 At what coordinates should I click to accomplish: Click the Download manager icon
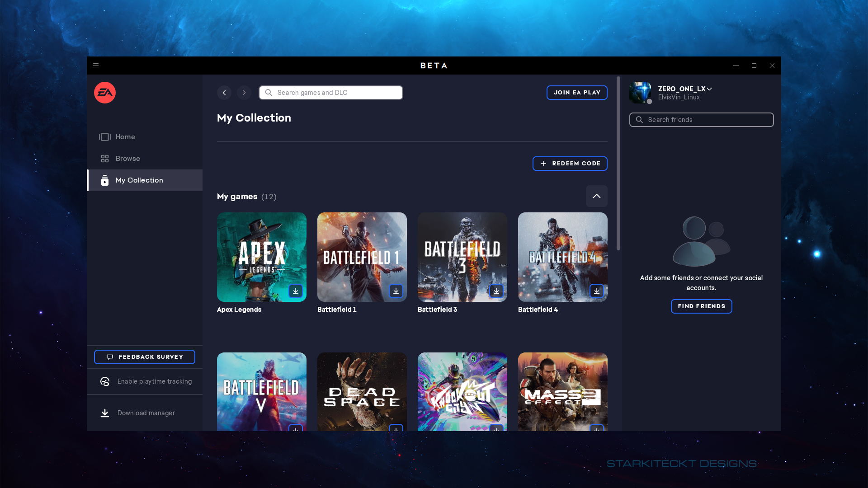[105, 413]
